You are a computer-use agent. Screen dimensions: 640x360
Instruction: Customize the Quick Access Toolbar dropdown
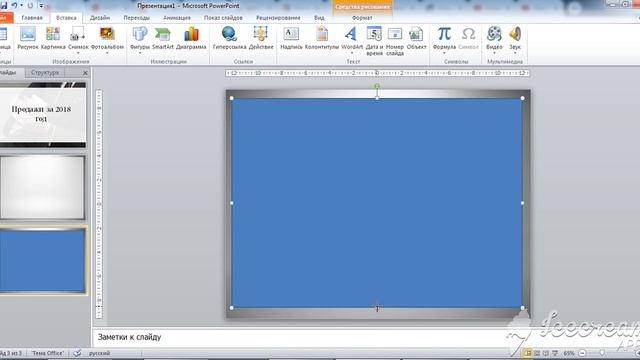41,5
